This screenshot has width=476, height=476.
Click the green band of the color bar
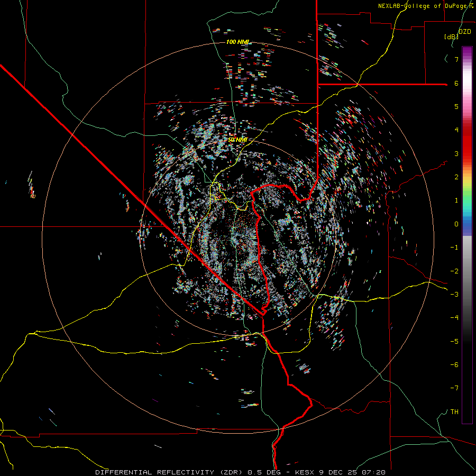(467, 196)
